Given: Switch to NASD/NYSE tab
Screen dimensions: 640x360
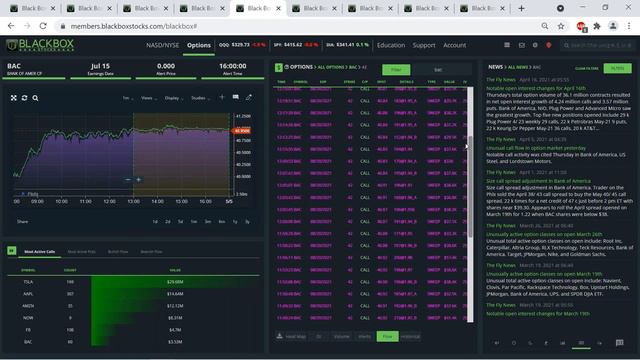Looking at the screenshot, I should point(162,45).
